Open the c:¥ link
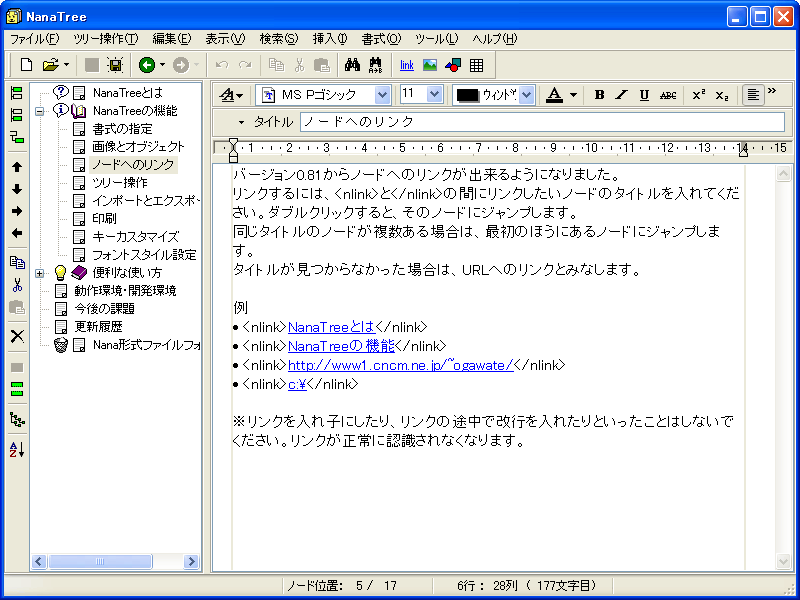The height and width of the screenshot is (600, 800). pos(297,384)
